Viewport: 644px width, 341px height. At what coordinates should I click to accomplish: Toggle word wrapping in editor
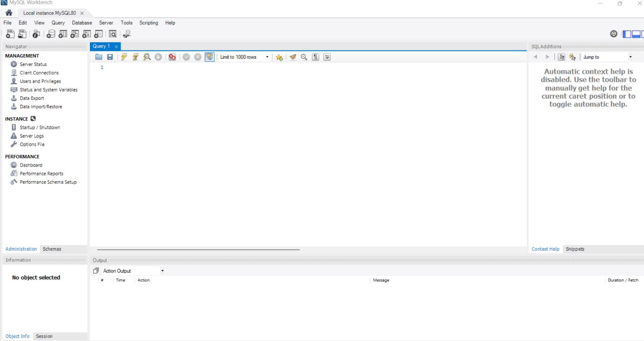(x=327, y=57)
